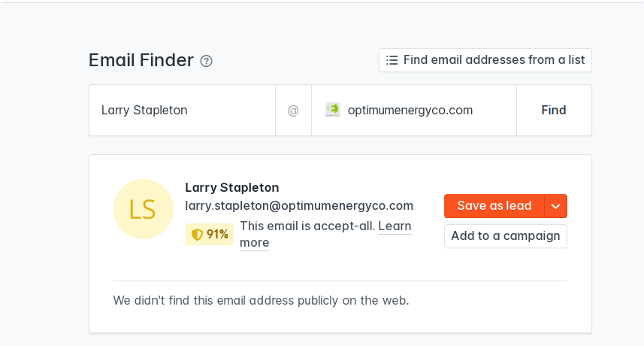Click the 'This email is accept-all' text
This screenshot has width=644, height=346.
point(307,226)
